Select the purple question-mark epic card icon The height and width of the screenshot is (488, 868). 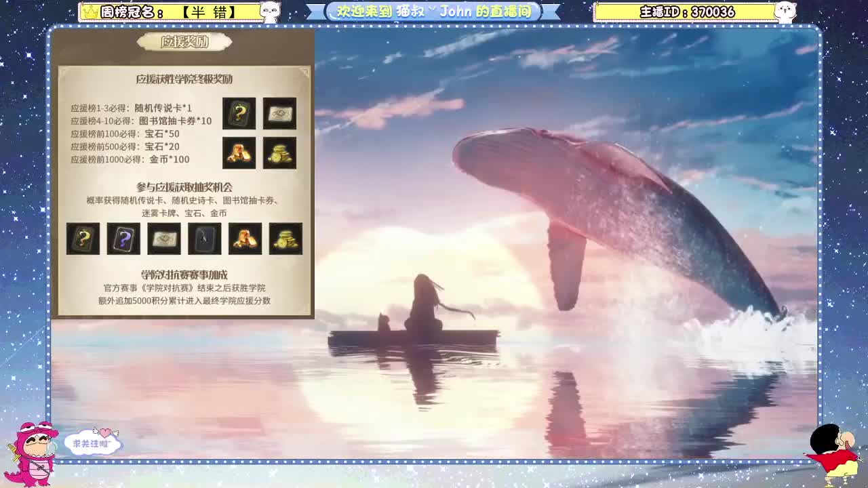coord(123,239)
